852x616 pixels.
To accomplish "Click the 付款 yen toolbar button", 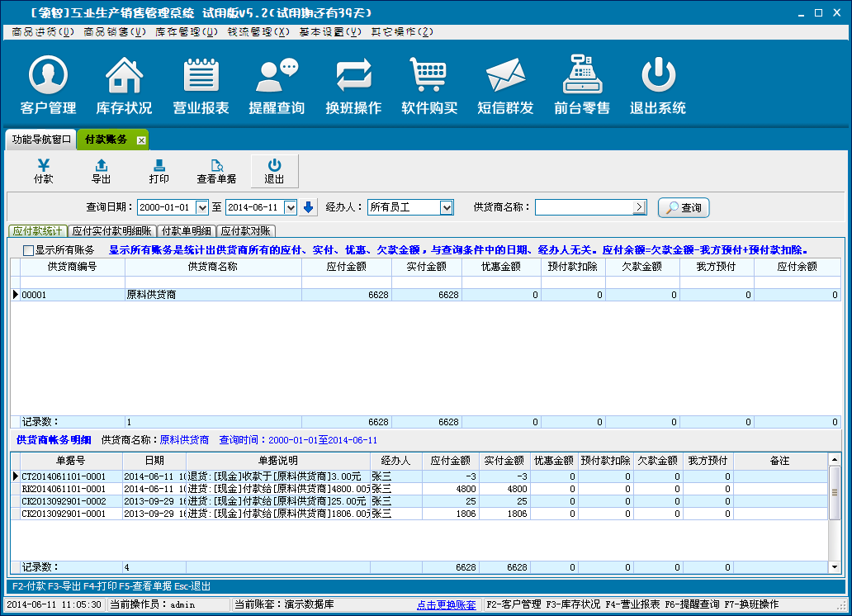I will click(x=44, y=171).
